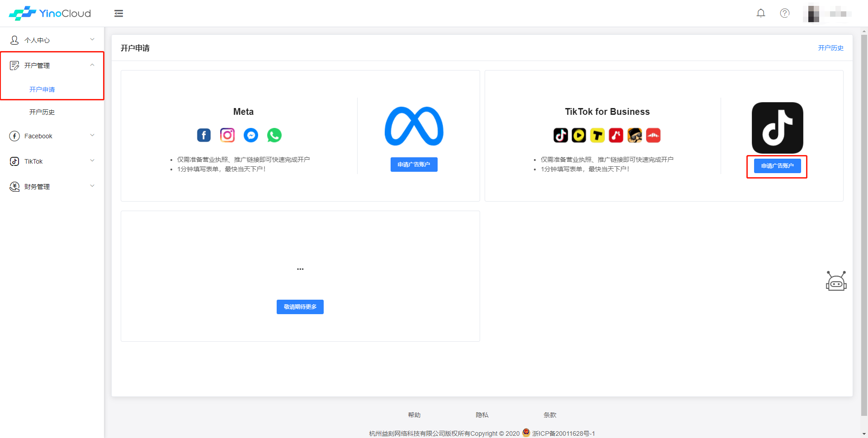Open the 开户历史 link at top right
Viewport: 868px width, 438px height.
pyautogui.click(x=830, y=48)
